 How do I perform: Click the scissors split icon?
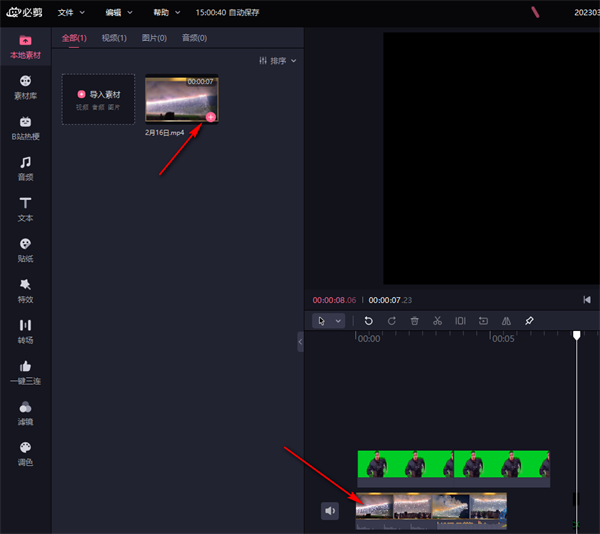[x=437, y=321]
